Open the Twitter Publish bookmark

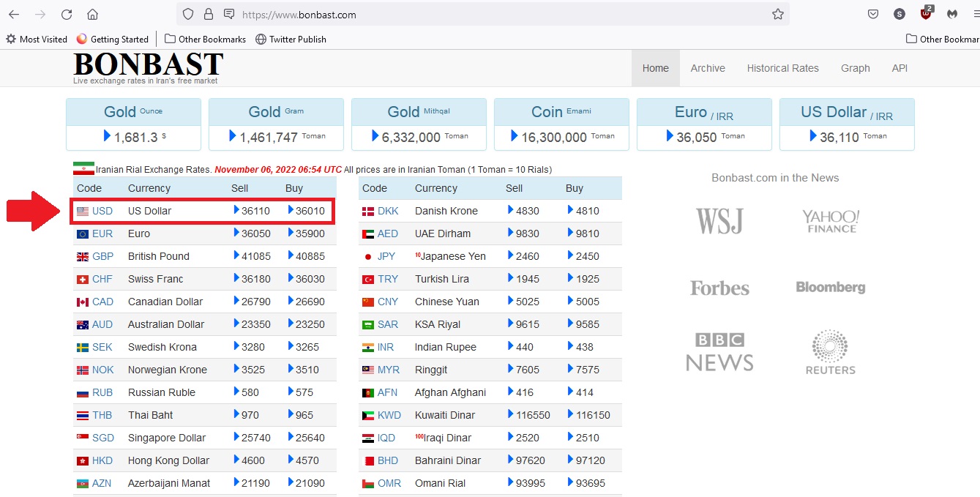pyautogui.click(x=291, y=40)
